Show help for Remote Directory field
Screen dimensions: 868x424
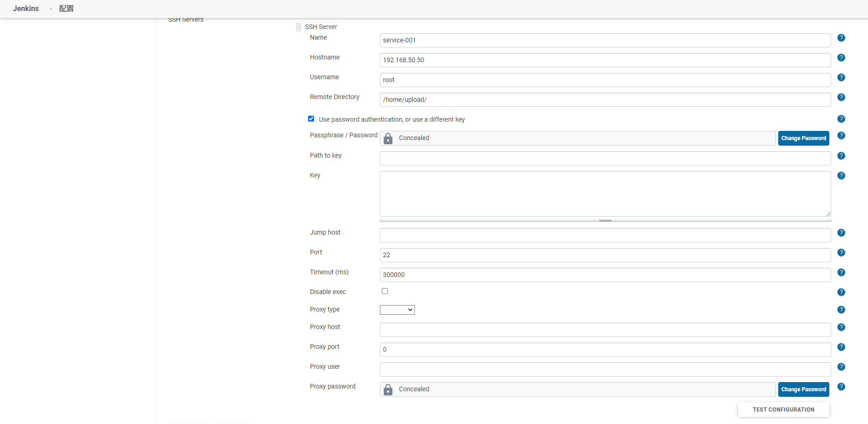click(x=841, y=97)
